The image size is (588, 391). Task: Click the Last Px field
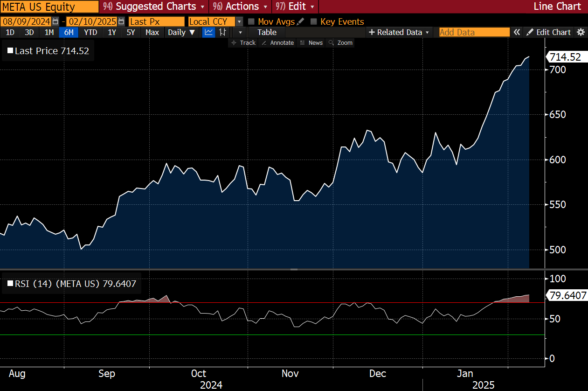[x=156, y=21]
